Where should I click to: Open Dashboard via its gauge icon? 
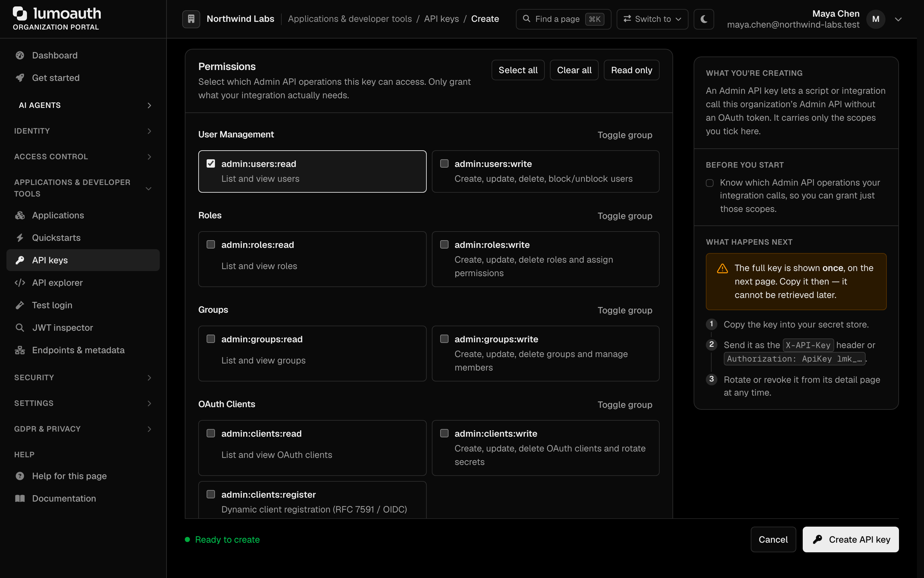[x=20, y=56]
